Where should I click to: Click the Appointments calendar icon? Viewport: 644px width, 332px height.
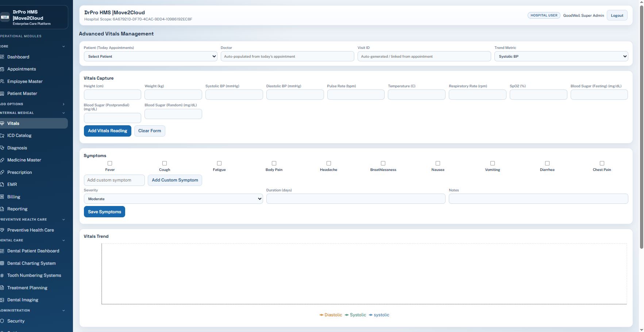[x=2, y=69]
